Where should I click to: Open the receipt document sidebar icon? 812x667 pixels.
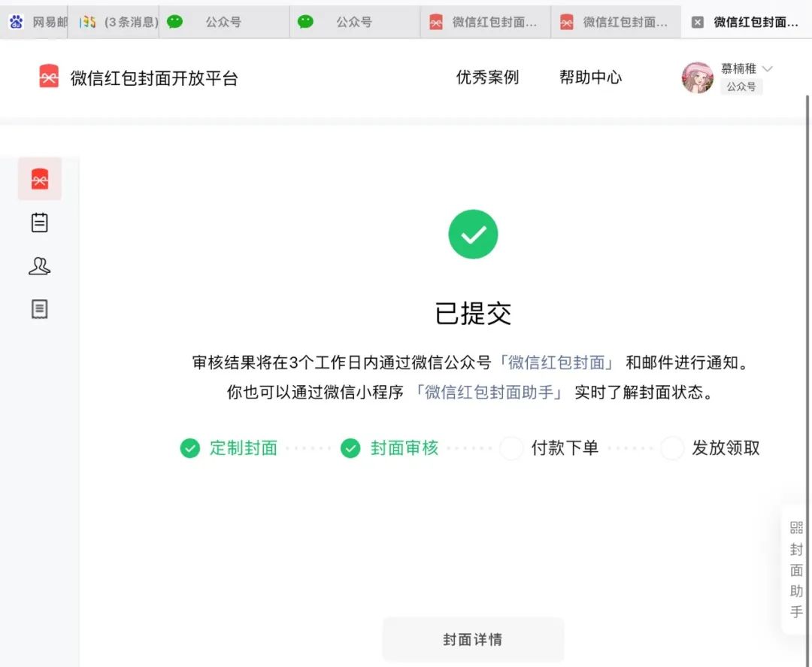(39, 309)
